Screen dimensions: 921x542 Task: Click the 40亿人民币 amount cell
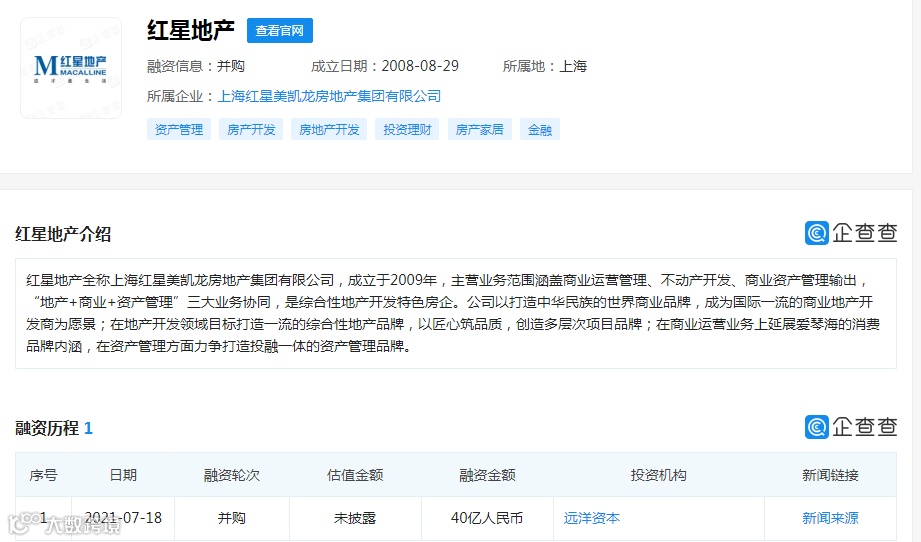pos(487,518)
